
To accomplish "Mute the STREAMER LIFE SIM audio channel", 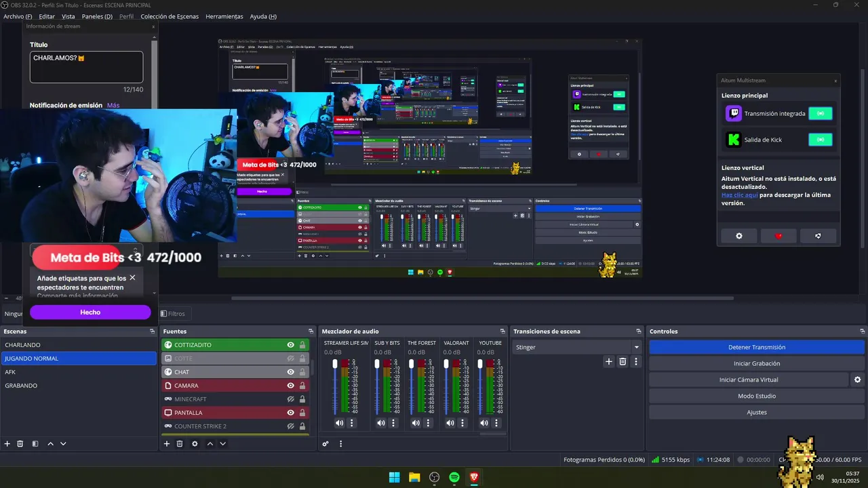I will click(340, 423).
